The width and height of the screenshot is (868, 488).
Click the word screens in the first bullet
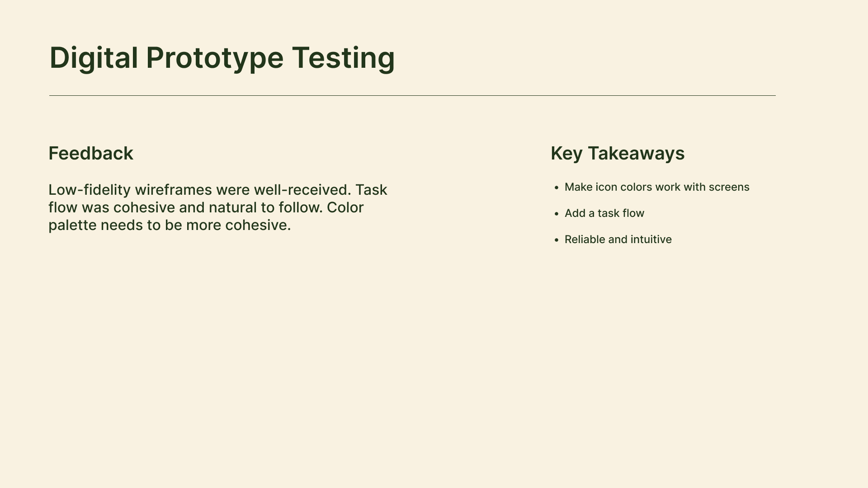[729, 188]
